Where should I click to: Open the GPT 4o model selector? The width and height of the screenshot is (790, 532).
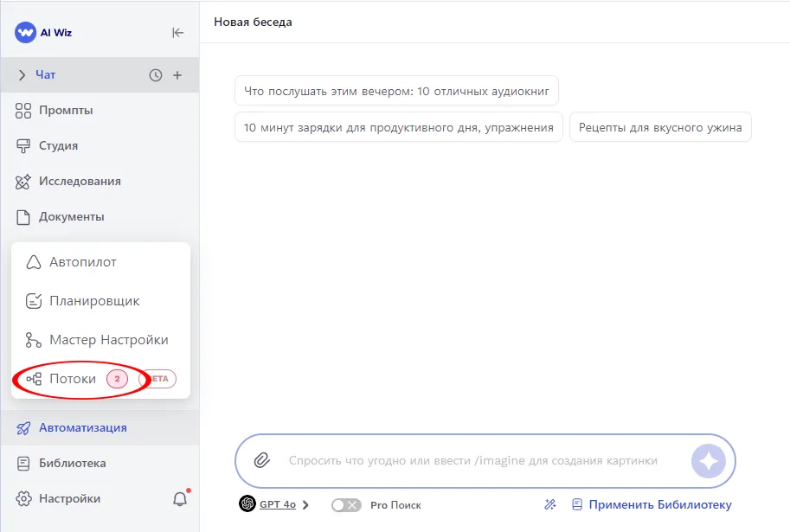point(275,504)
